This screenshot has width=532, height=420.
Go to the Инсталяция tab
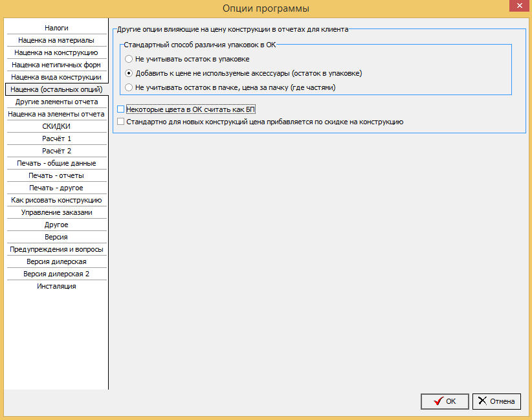click(x=56, y=286)
